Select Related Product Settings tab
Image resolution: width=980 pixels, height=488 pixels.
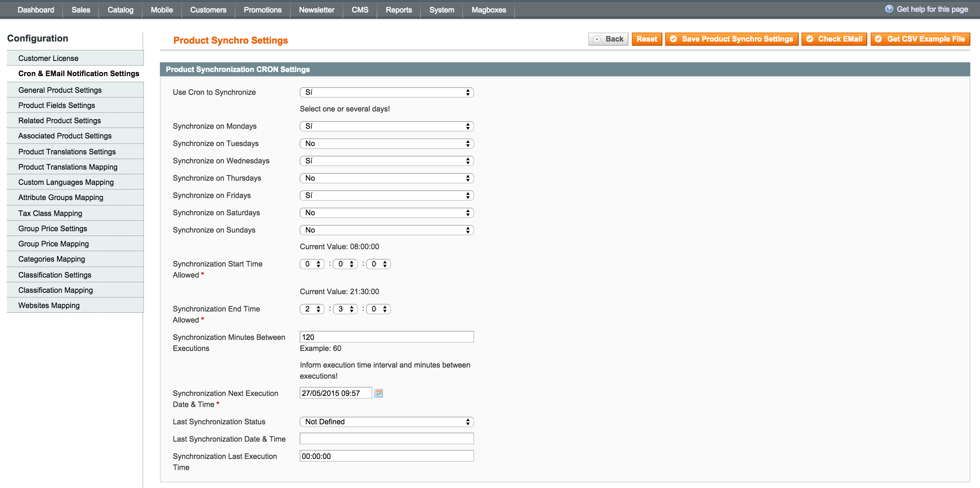[75, 120]
